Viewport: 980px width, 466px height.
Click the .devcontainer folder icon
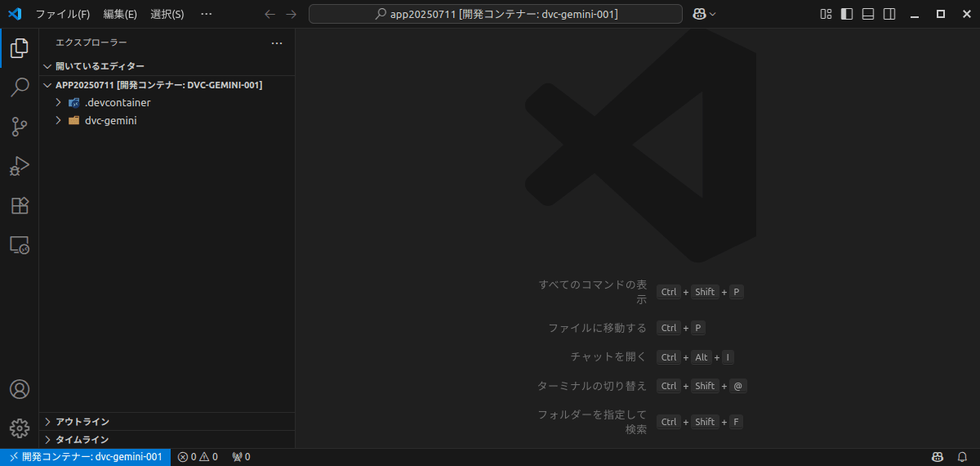(74, 103)
